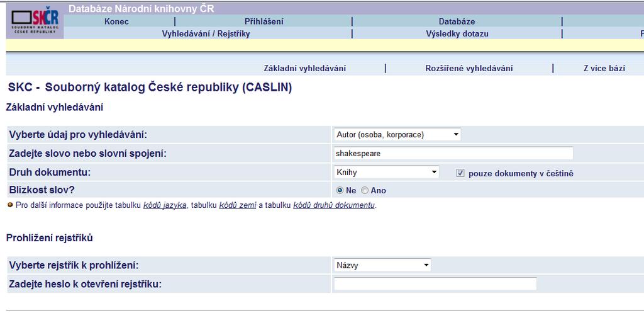Open the Databáze menu item
This screenshot has height=313, width=644.
pyautogui.click(x=457, y=22)
